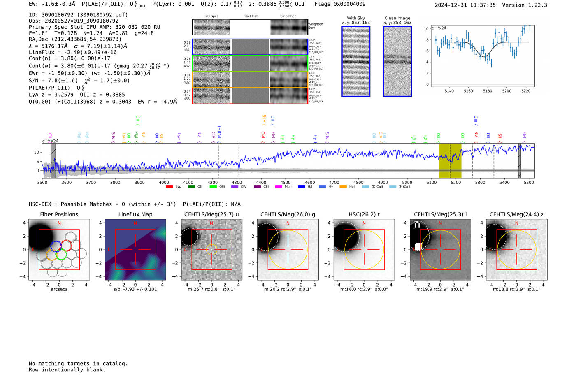Click the With Sky 2D image
This screenshot has width=576, height=392.
tap(356, 61)
